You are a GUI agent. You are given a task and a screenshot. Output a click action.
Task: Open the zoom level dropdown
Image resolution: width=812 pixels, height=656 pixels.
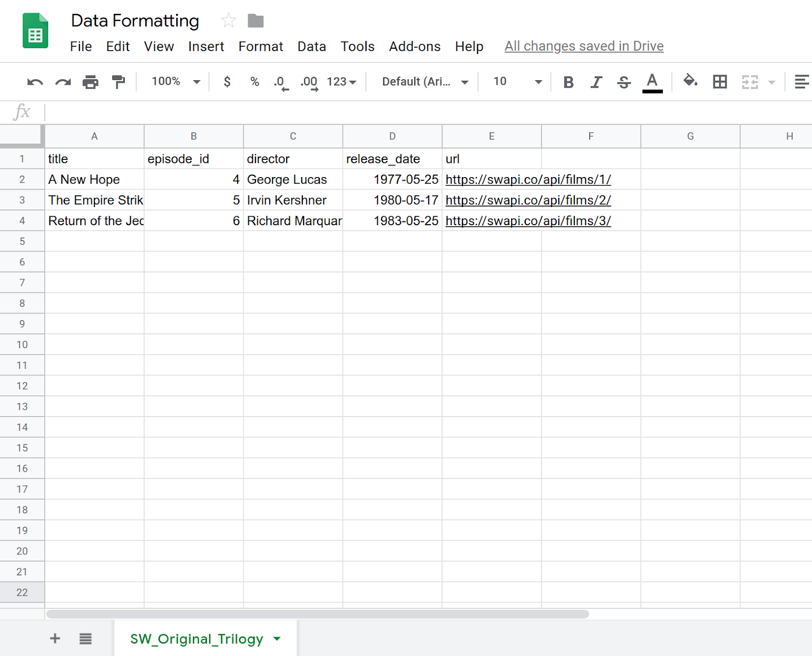pos(174,82)
